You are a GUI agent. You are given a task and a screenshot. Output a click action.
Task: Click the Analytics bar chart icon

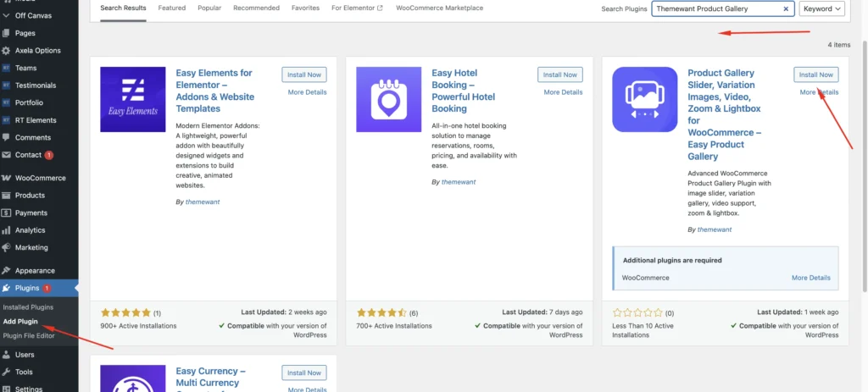click(x=6, y=230)
